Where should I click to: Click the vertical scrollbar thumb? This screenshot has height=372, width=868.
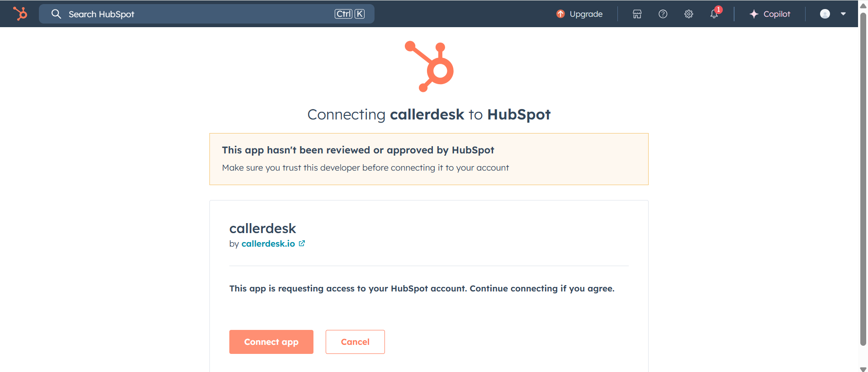[863, 179]
